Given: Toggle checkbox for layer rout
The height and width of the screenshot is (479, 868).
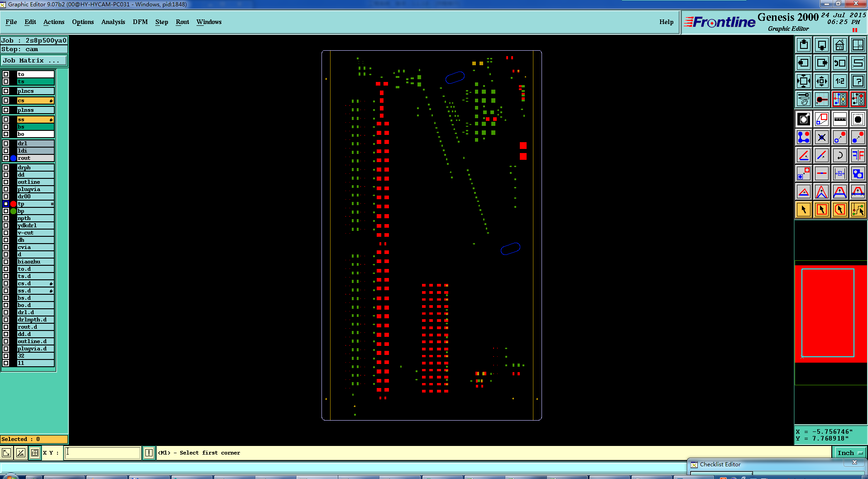Looking at the screenshot, I should tap(6, 158).
